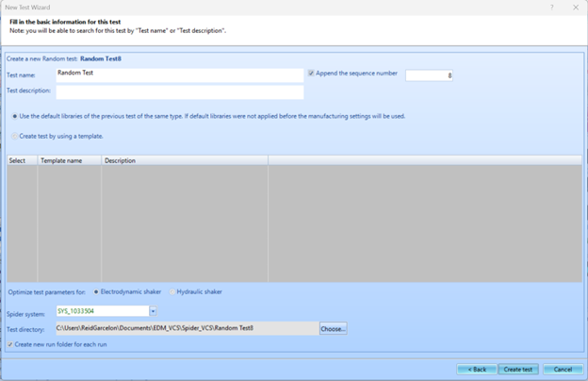Image resolution: width=588 pixels, height=381 pixels.
Task: Close the New Test Wizard dialog
Action: [576, 7]
